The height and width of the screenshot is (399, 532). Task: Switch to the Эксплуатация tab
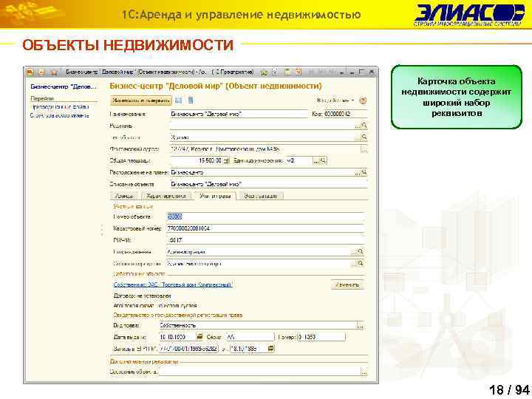pos(261,196)
